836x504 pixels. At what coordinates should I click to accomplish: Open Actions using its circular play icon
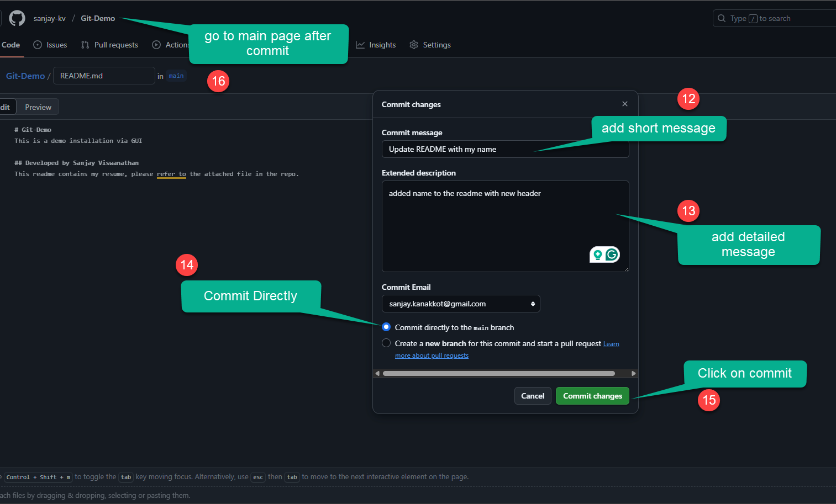pos(156,45)
